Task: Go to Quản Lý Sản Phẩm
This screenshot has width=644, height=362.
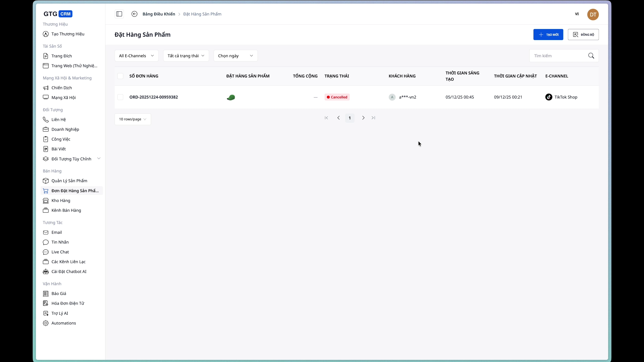Action: pos(69,181)
